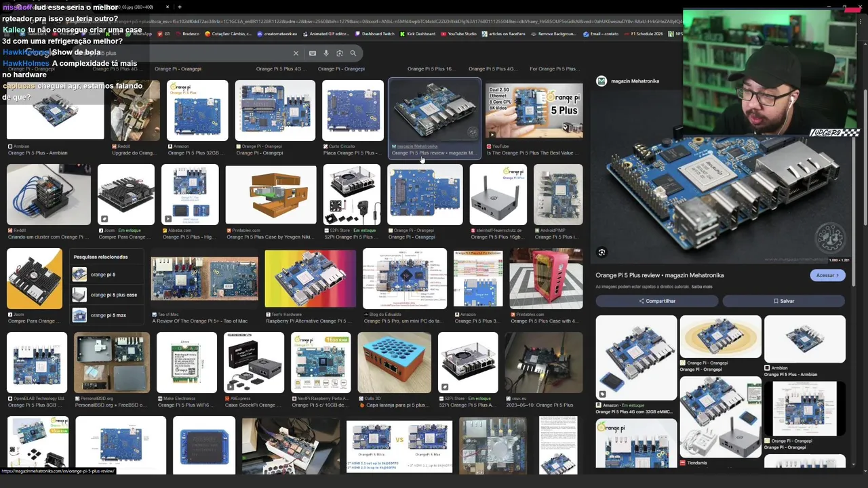Image resolution: width=868 pixels, height=488 pixels.
Task: Search inside the preview image with Lens icon
Action: [601, 252]
